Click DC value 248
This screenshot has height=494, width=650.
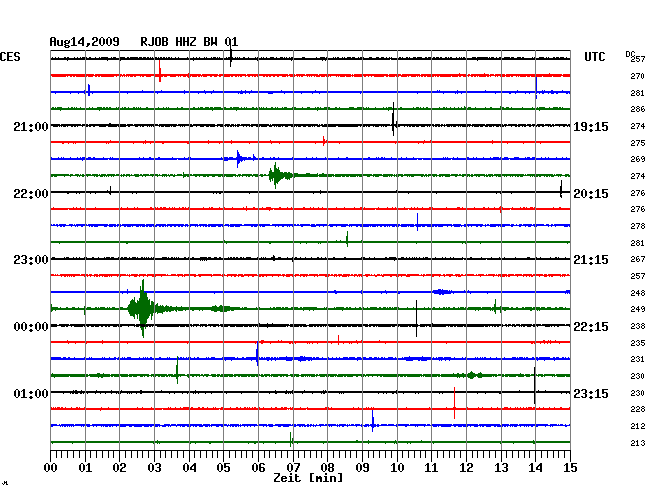(638, 293)
